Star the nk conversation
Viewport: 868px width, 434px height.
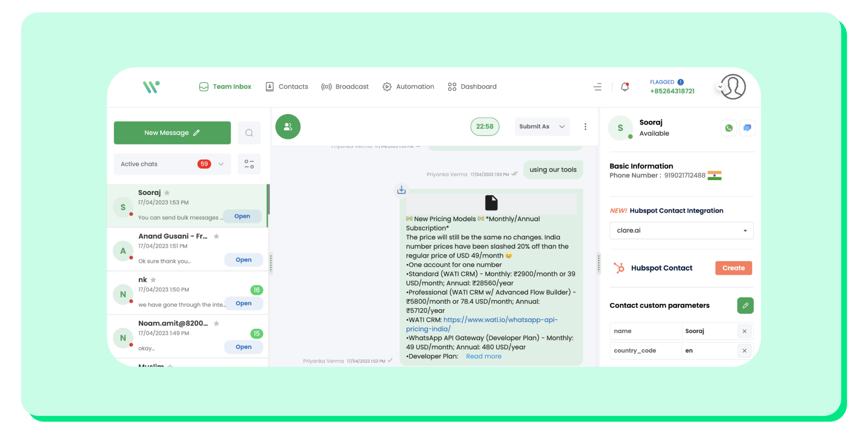pos(153,280)
